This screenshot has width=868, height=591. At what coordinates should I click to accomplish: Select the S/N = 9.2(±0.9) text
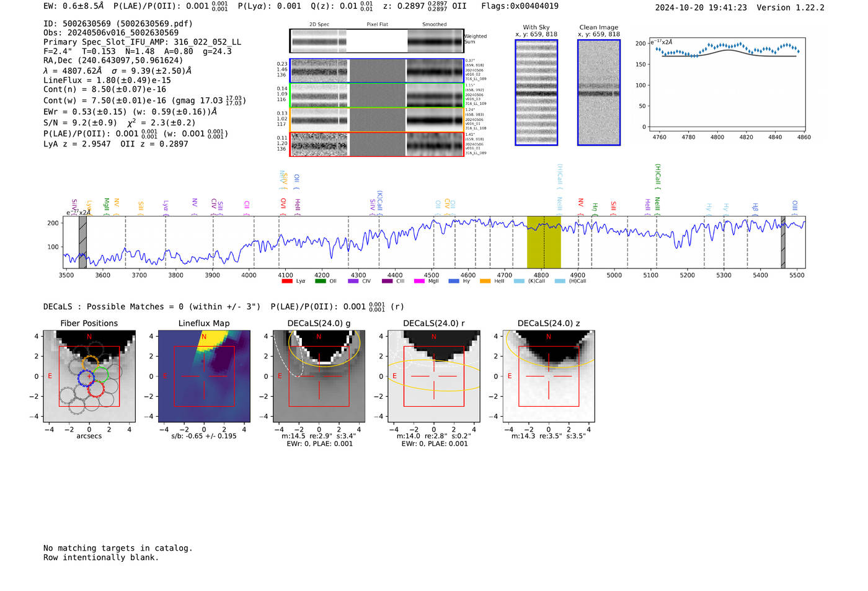[80, 123]
